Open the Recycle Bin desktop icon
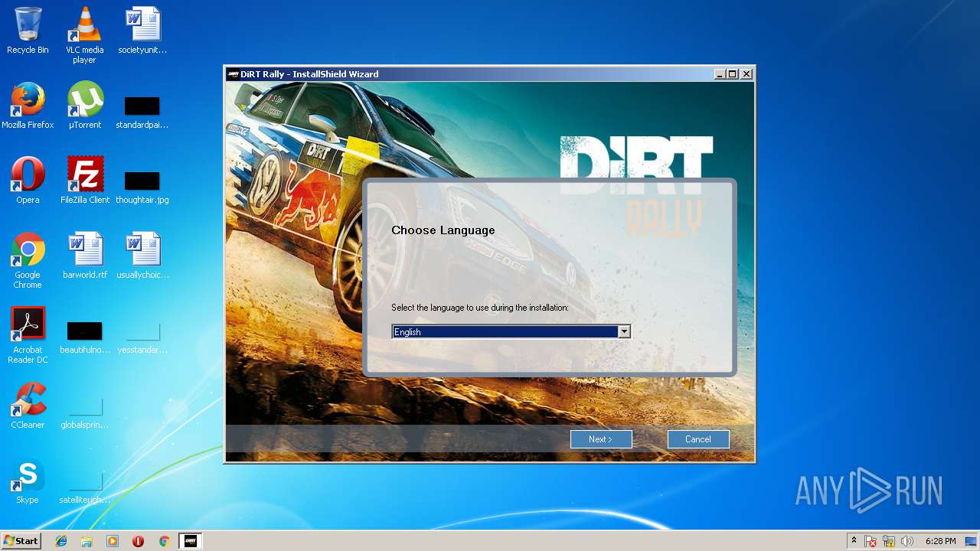980x551 pixels. (x=28, y=31)
